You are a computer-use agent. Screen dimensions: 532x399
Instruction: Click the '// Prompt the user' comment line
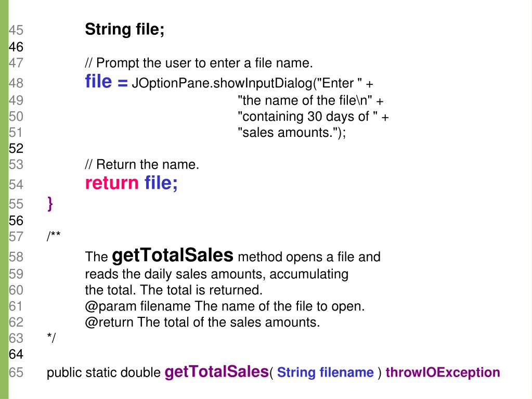click(199, 63)
